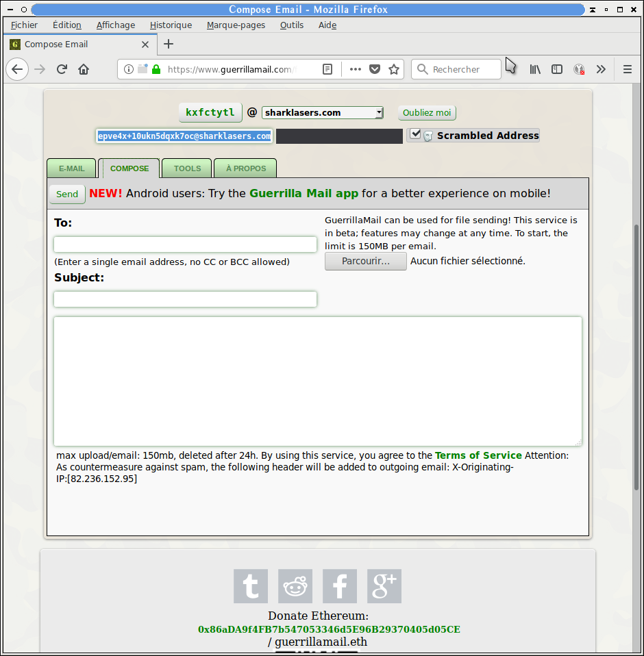
Task: Click the Oubliez moi button
Action: tap(427, 112)
